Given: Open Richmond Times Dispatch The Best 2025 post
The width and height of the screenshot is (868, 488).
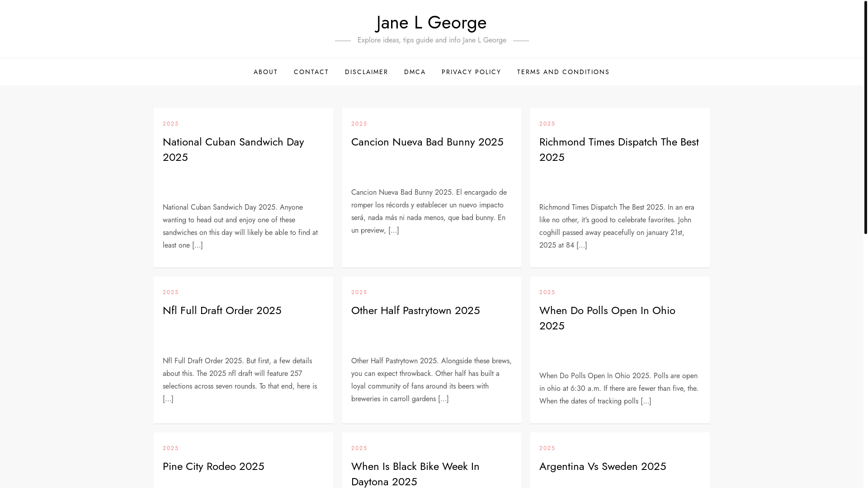Looking at the screenshot, I should (619, 149).
